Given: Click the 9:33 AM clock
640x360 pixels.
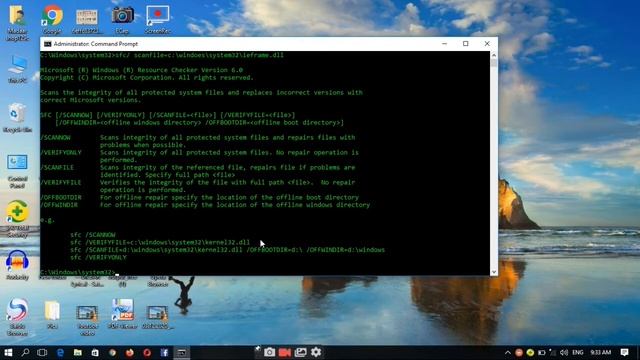Looking at the screenshot, I should (600, 352).
